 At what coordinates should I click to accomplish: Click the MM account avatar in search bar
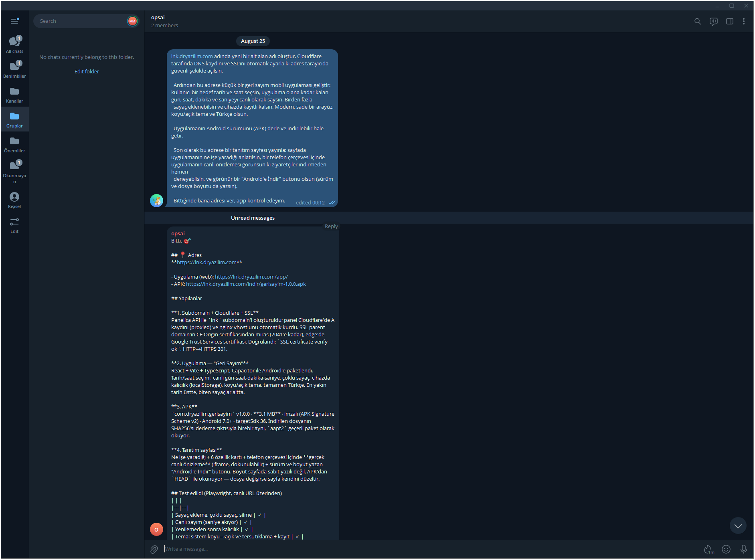tap(132, 21)
